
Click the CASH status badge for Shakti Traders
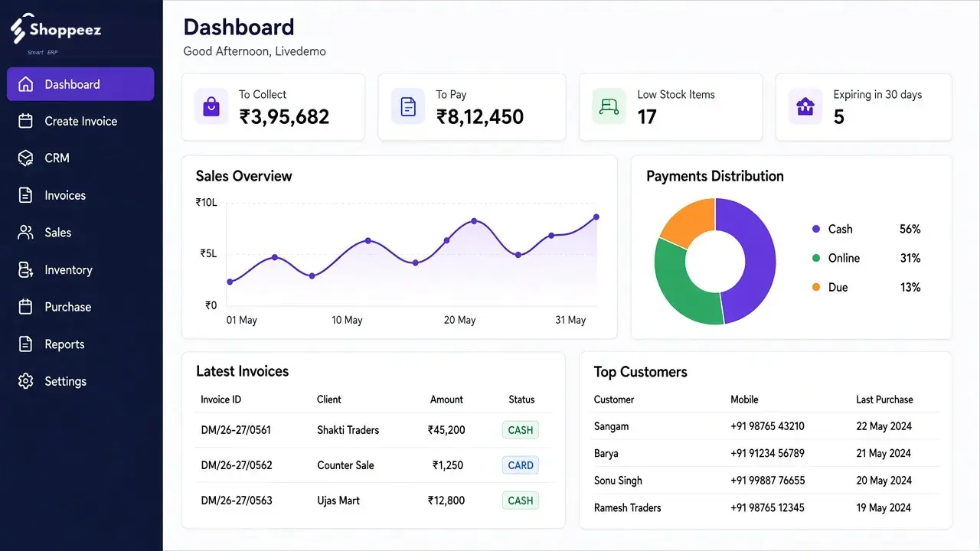[x=521, y=430]
